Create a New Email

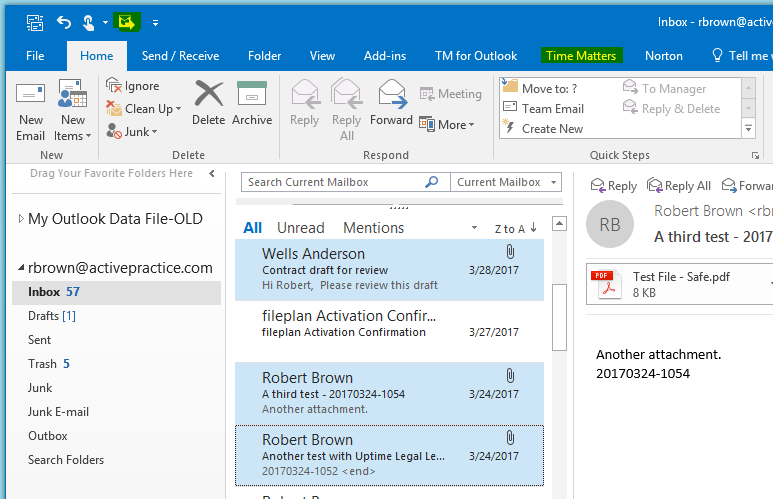31,111
